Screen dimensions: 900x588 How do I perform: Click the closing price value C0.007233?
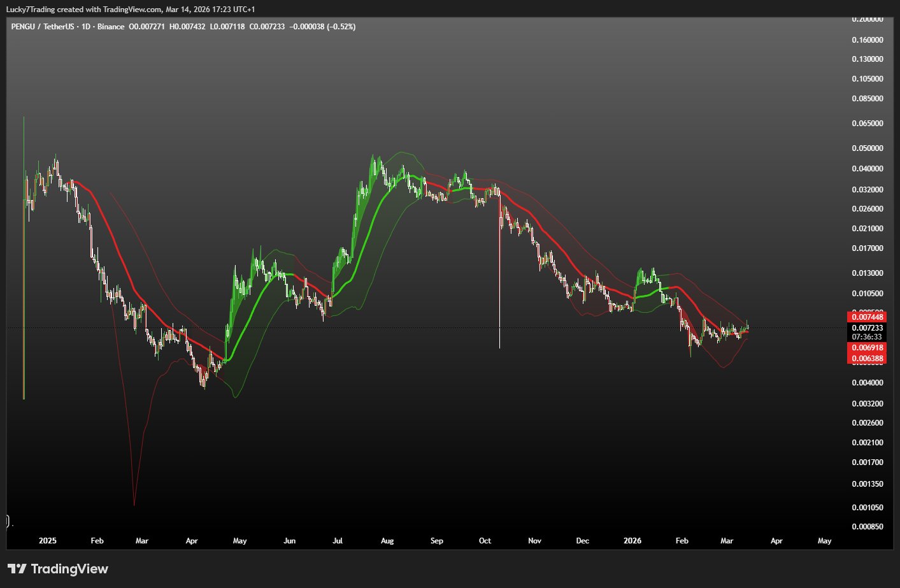point(268,27)
